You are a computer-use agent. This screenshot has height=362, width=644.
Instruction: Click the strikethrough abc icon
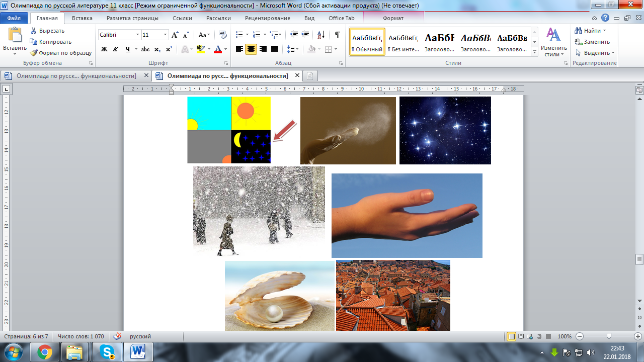pos(145,49)
